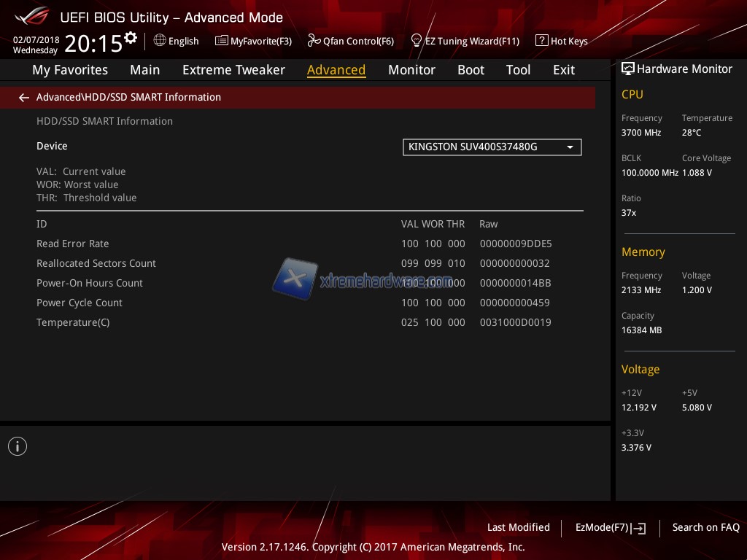Select the Reallocated Sectors Count row
This screenshot has width=747, height=560.
click(96, 263)
